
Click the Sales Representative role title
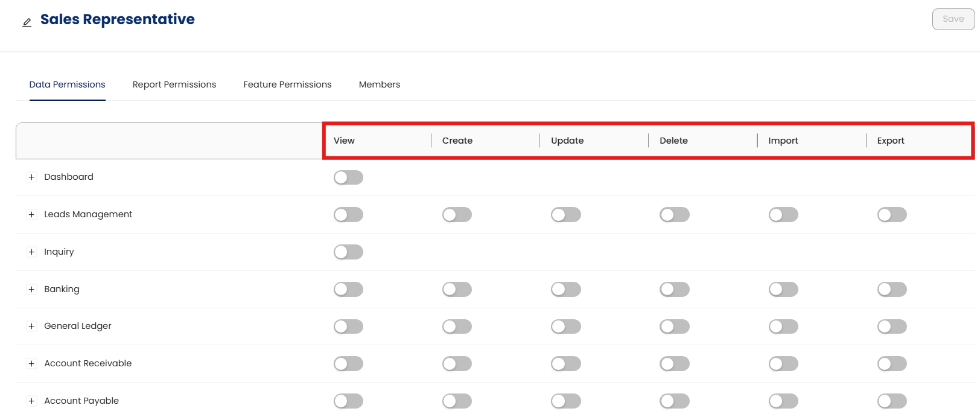pyautogui.click(x=118, y=19)
